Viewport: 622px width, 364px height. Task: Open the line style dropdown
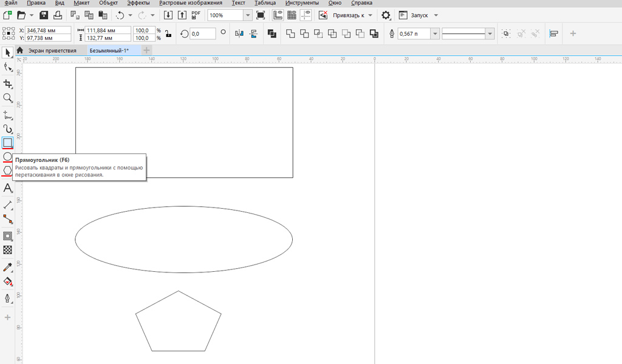click(490, 34)
